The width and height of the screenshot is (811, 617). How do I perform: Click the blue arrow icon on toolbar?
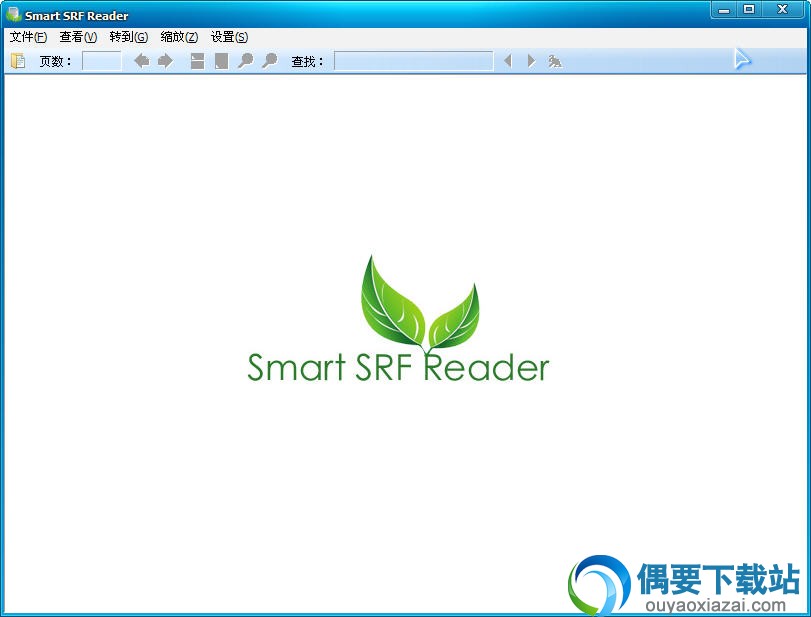(x=743, y=59)
